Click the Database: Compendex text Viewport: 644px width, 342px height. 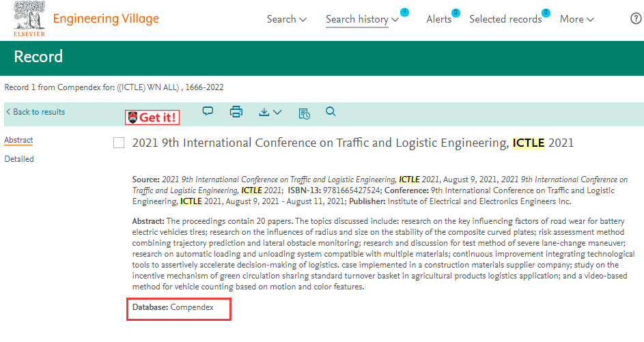pyautogui.click(x=173, y=307)
